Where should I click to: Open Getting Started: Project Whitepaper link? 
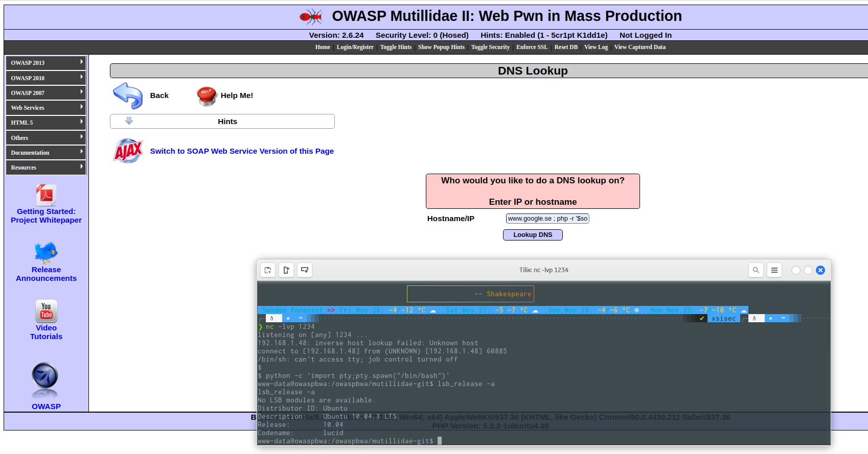46,216
